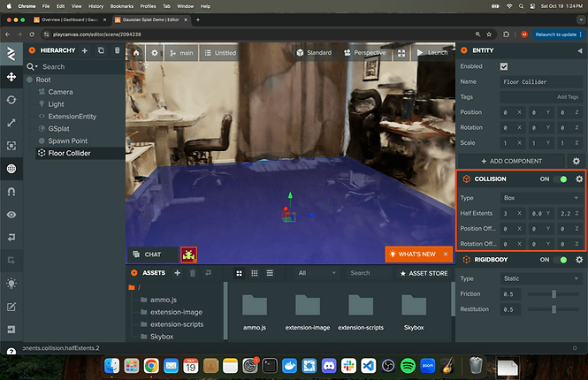Click the viewport home icon
This screenshot has height=380, width=588.
pos(137,53)
